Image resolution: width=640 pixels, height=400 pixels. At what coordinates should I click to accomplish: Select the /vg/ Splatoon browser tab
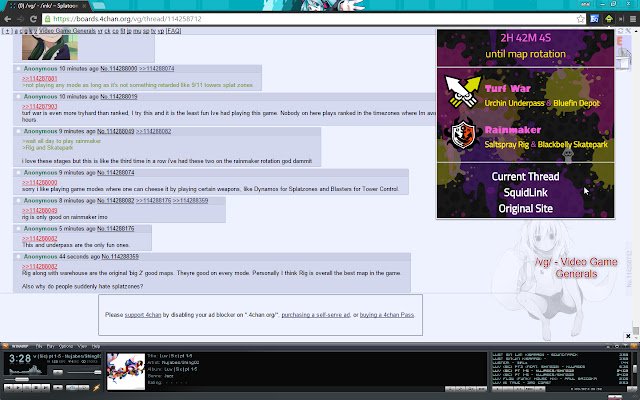46,6
